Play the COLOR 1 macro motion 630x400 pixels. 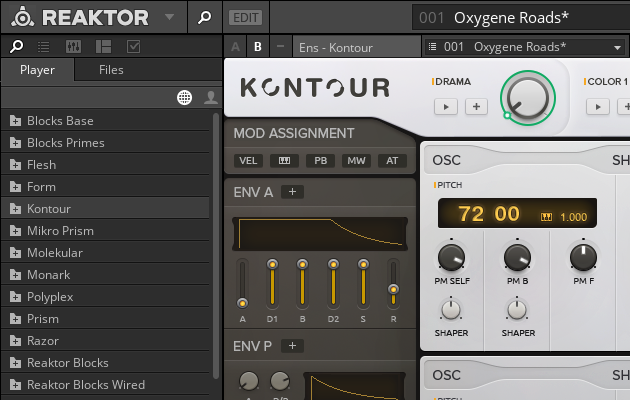(598, 107)
